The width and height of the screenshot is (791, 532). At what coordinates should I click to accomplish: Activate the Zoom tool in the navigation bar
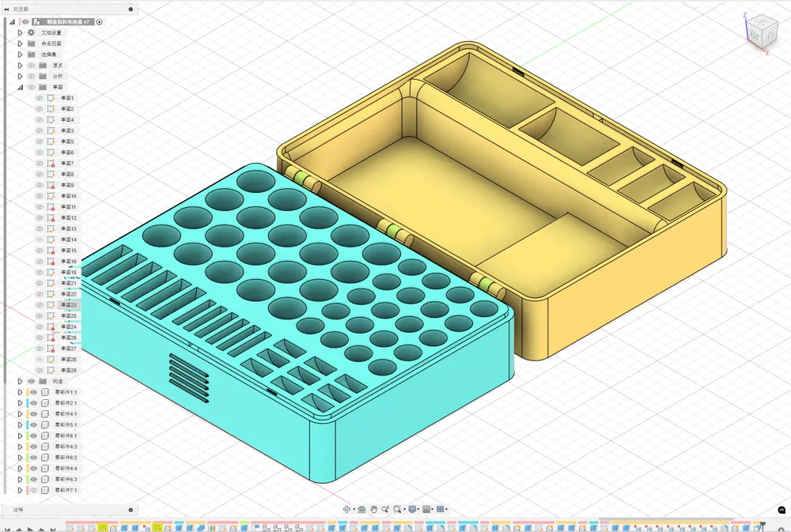pyautogui.click(x=385, y=509)
